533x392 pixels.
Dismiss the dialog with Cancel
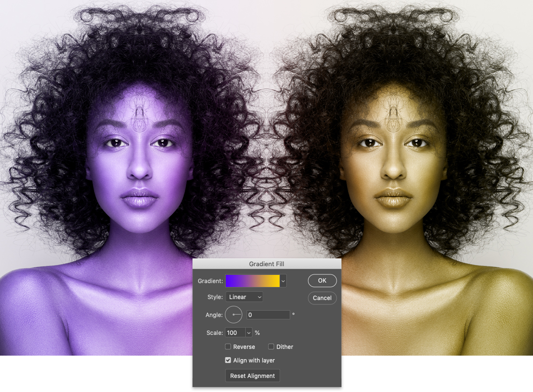(322, 298)
